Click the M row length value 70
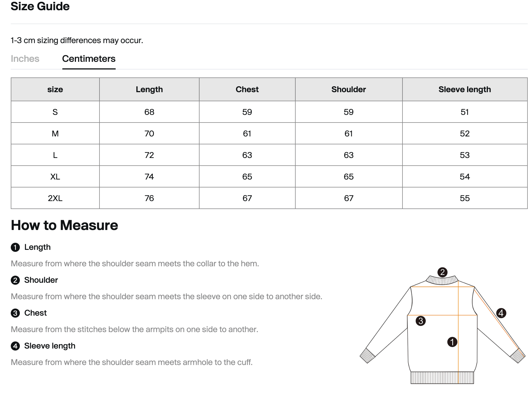This screenshot has height=403, width=532. [149, 134]
